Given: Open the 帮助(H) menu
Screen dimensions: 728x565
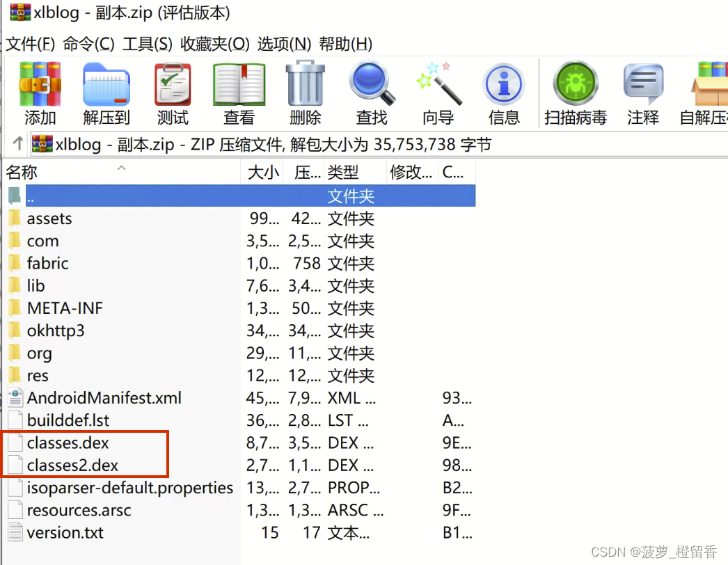Looking at the screenshot, I should tap(345, 44).
